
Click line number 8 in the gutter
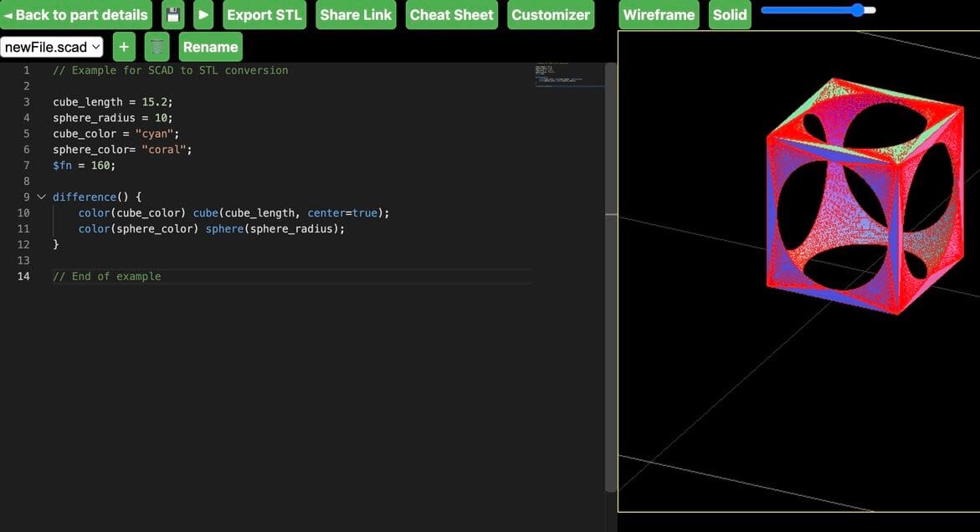coord(26,181)
